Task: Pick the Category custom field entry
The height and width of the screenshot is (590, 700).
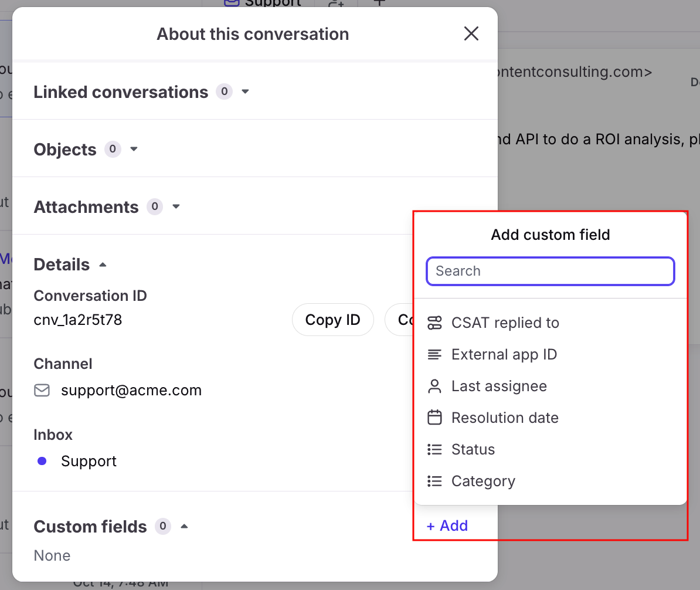Action: (x=483, y=481)
